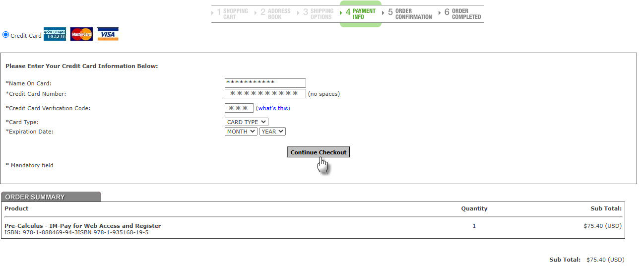
Task: Expand the expiration Month dropdown
Action: [x=241, y=132]
